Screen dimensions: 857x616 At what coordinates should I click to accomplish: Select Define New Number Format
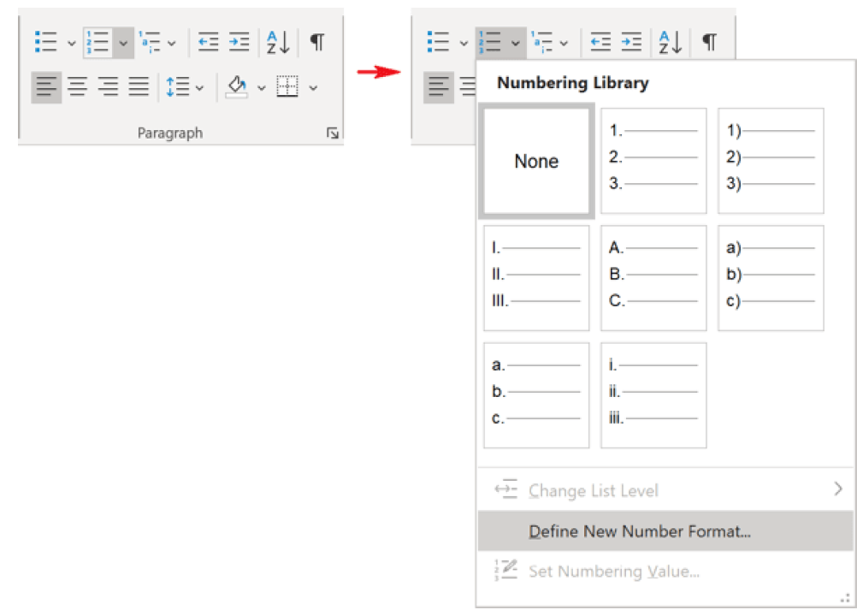coord(665,530)
